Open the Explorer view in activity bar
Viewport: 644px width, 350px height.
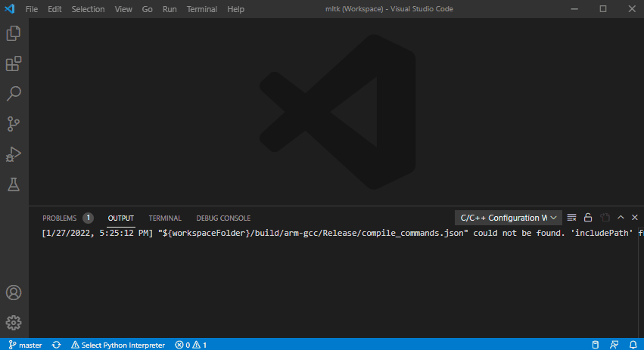(x=14, y=33)
